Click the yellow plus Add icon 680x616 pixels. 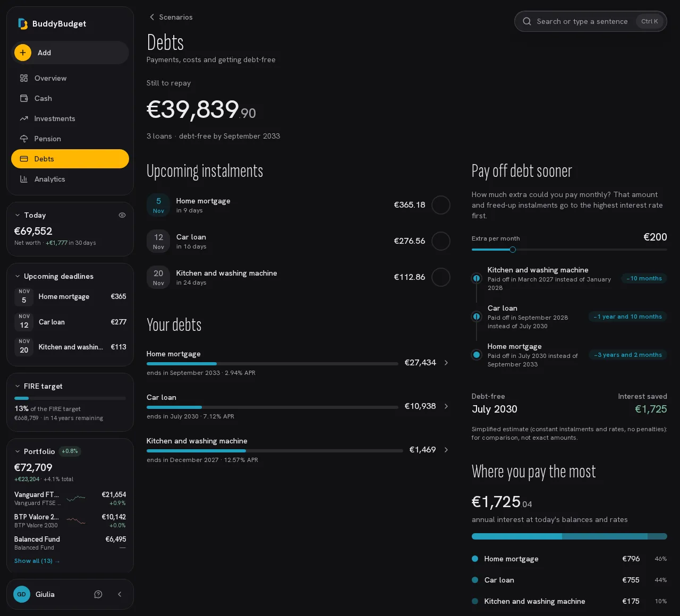23,53
